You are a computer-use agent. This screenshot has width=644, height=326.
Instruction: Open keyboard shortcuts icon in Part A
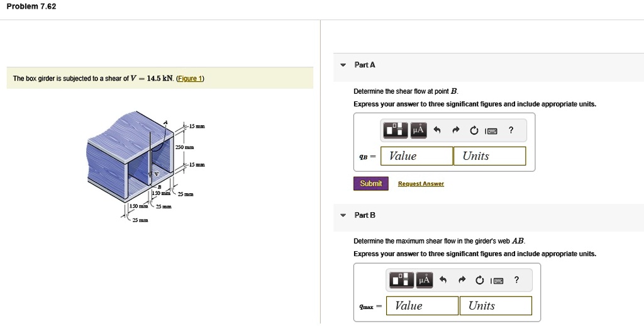tap(491, 131)
